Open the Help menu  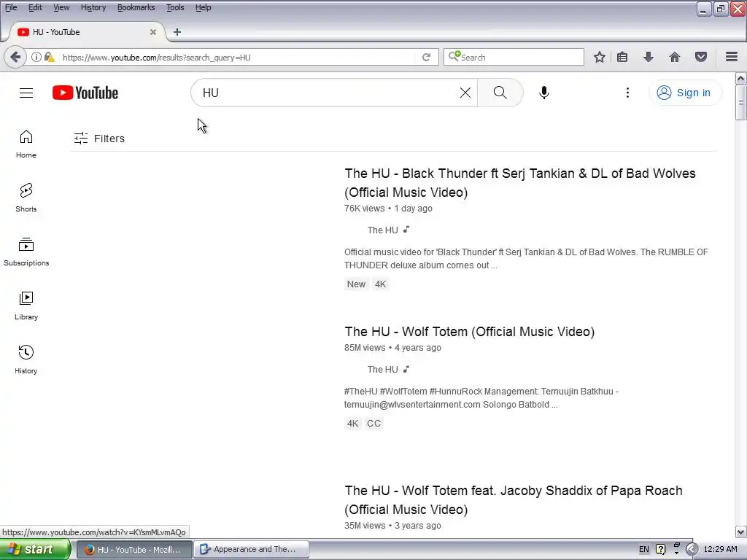click(203, 7)
